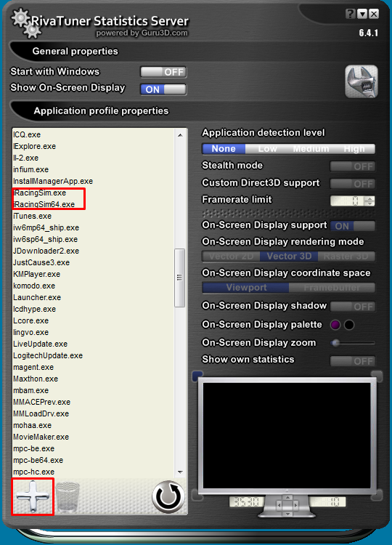Click the minimize down-arrow icon in title bar

click(x=362, y=14)
